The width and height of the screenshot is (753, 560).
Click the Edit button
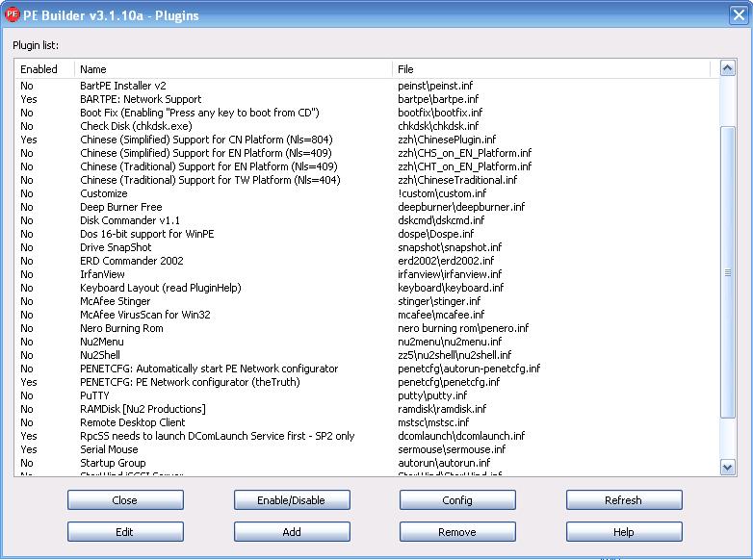[x=125, y=532]
